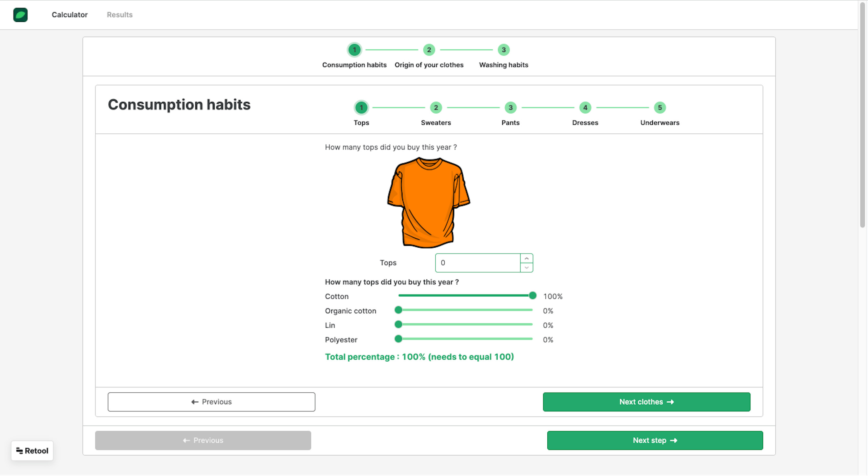Decrease Tops count with down arrow
Viewport: 868px width, 476px height.
point(526,267)
